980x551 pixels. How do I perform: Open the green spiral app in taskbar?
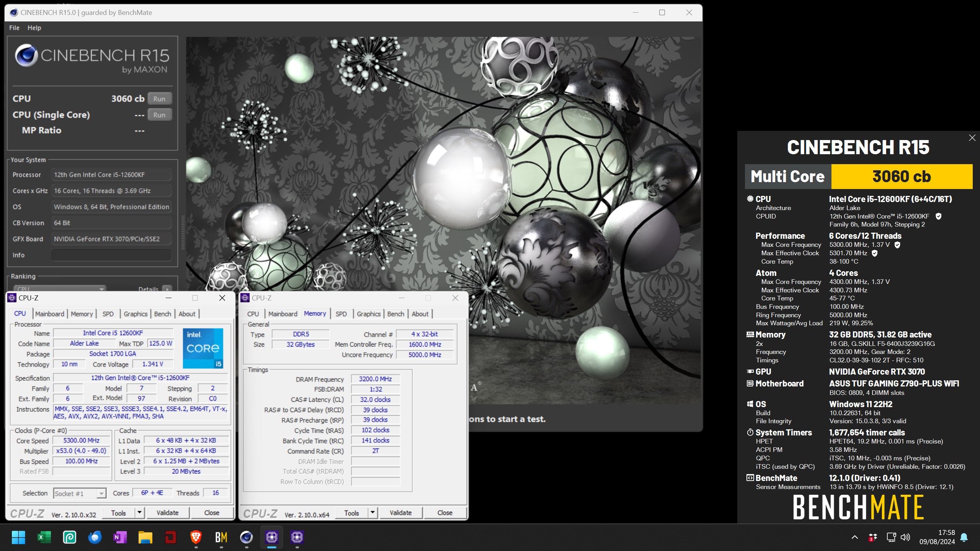[70, 537]
